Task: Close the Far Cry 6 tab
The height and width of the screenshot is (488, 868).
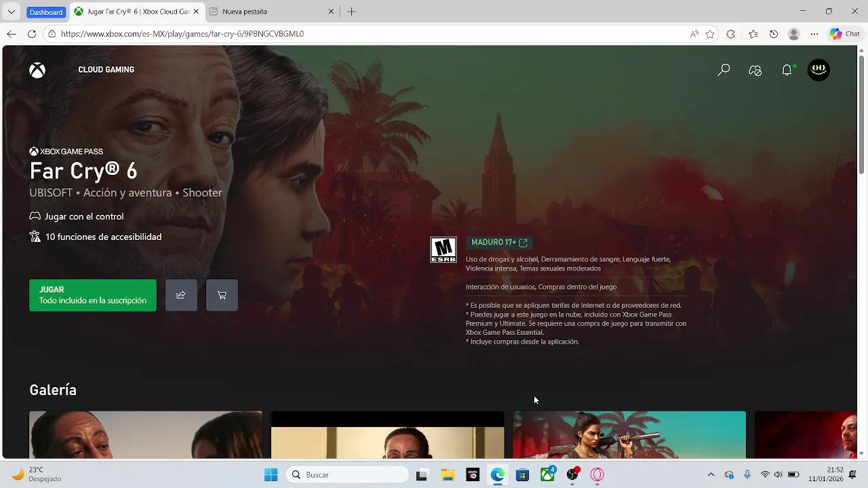Action: coord(196,12)
